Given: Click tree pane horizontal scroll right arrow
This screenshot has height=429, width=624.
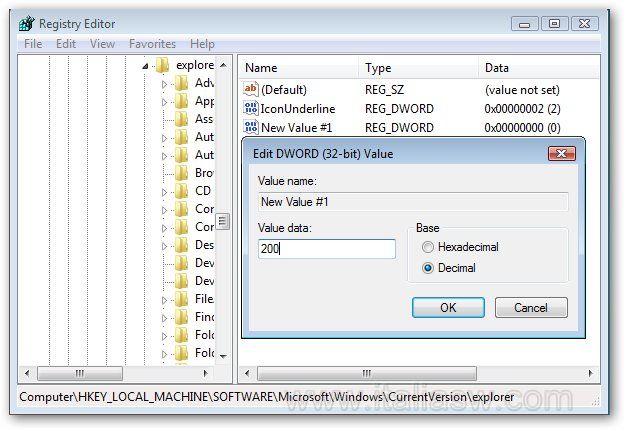Looking at the screenshot, I should (206, 373).
